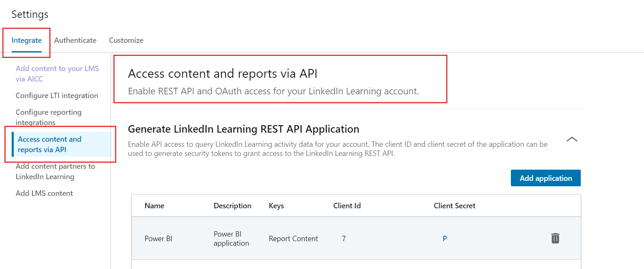644x269 pixels.
Task: Open the Customize tab
Action: 126,40
